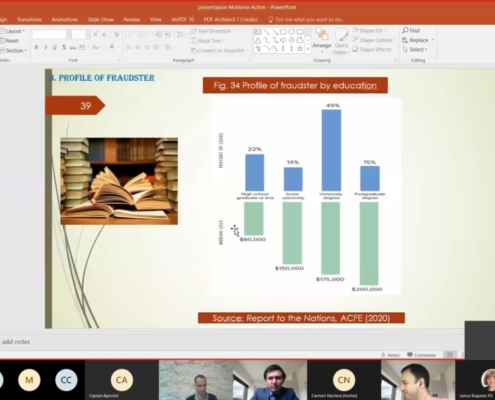Toggle Underline formatting in Font group
The width and height of the screenshot is (495, 400).
click(54, 47)
